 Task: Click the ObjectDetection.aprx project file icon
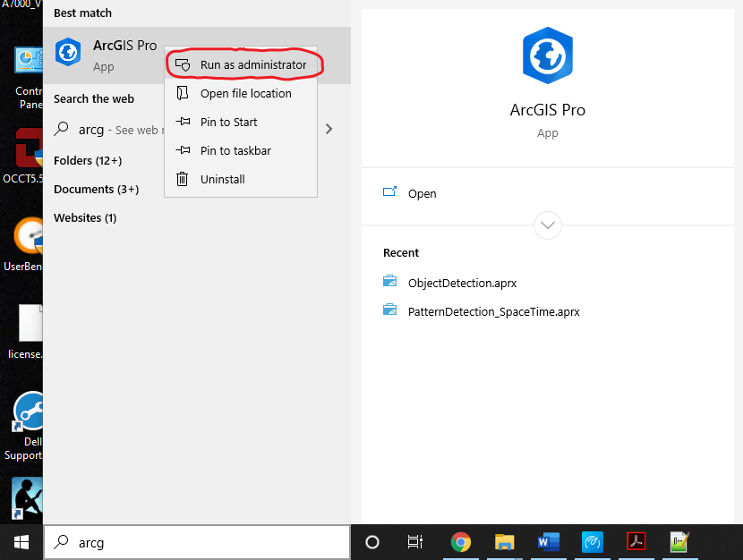tap(389, 281)
